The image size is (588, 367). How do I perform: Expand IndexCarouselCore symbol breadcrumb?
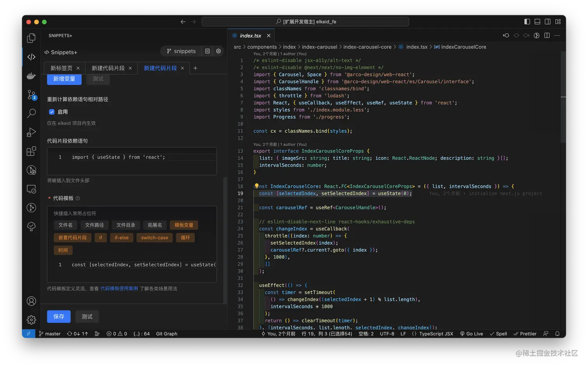point(460,47)
